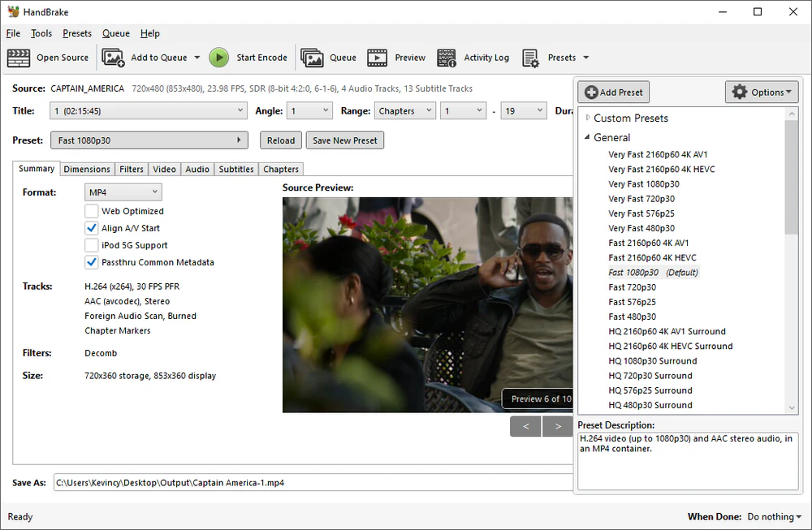
Task: Select Very Fast 2160p60 4K AV1 preset
Action: pyautogui.click(x=658, y=154)
